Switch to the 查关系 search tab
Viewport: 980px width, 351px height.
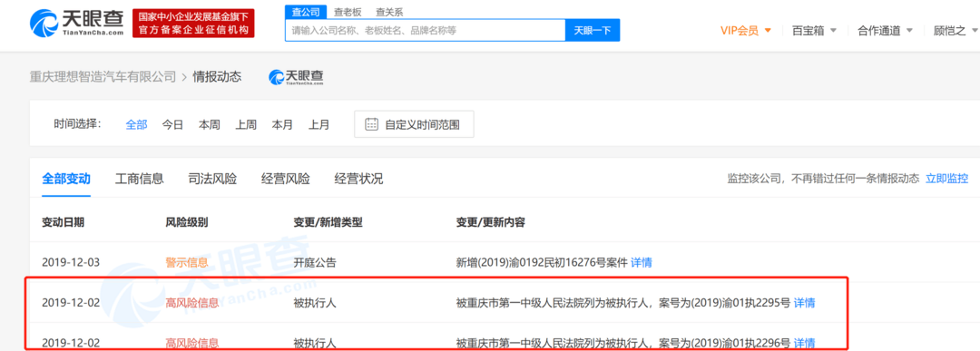389,12
